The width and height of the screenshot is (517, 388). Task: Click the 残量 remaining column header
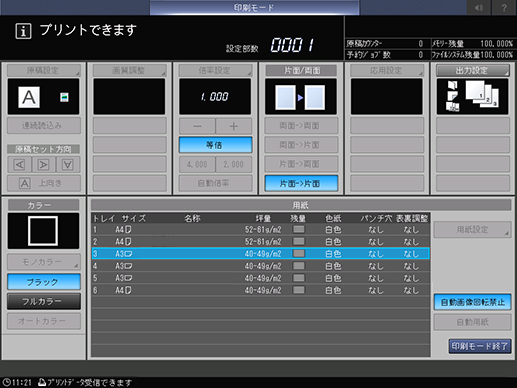[x=298, y=219]
